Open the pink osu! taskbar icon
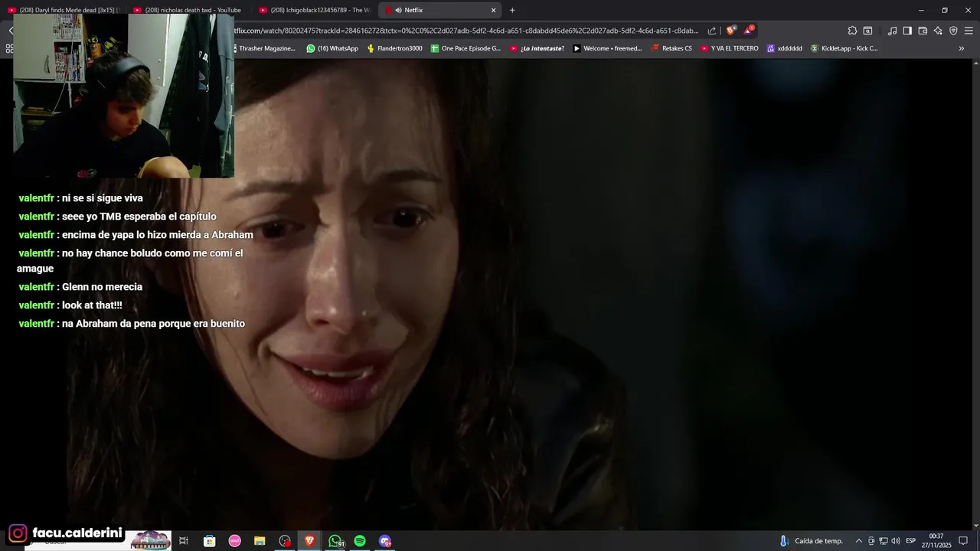Viewport: 980px width, 551px height. pyautogui.click(x=234, y=541)
